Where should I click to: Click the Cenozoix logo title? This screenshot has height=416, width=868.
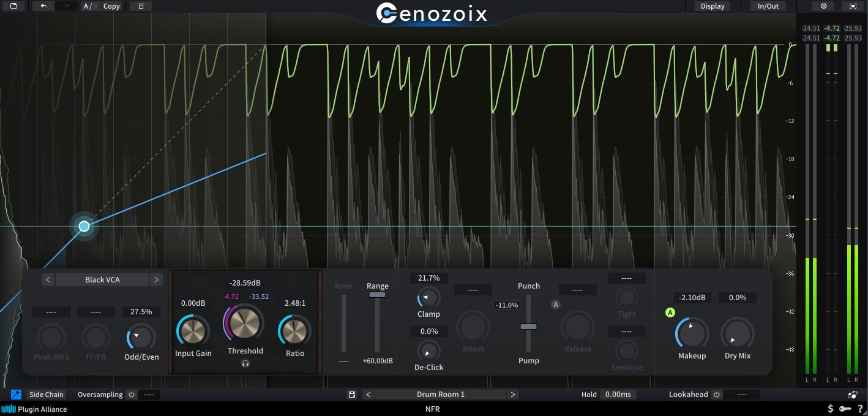click(x=432, y=13)
